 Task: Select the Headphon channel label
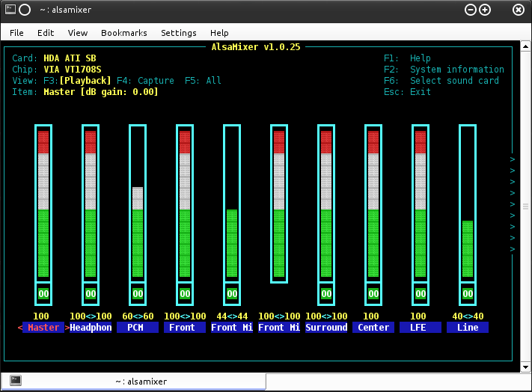click(x=91, y=328)
